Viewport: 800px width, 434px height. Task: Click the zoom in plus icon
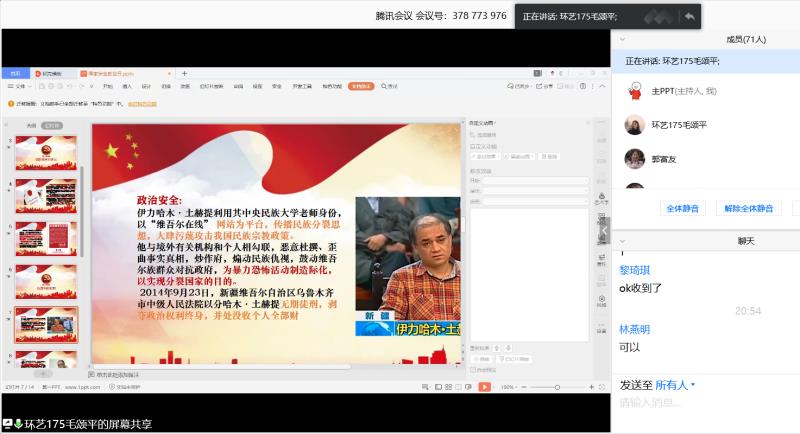[x=591, y=388]
